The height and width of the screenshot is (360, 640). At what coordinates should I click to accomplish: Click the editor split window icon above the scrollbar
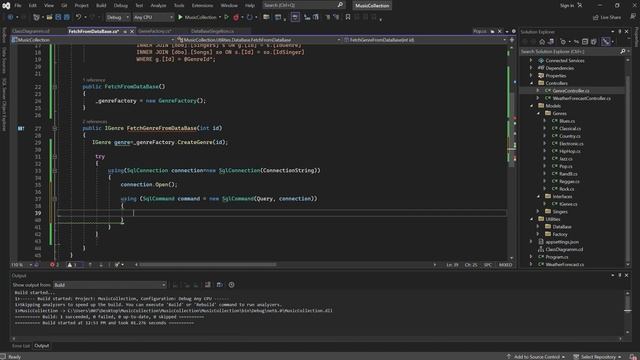[512, 40]
